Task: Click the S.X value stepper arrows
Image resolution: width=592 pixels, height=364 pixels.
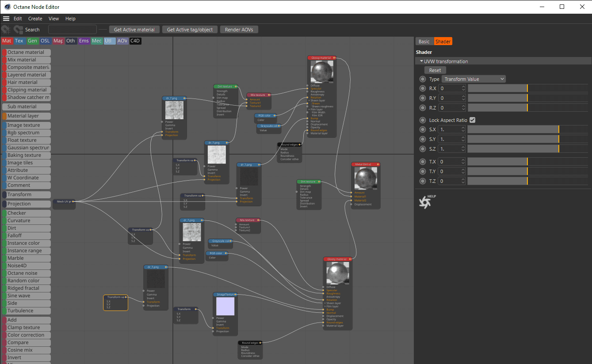Action: (x=463, y=129)
